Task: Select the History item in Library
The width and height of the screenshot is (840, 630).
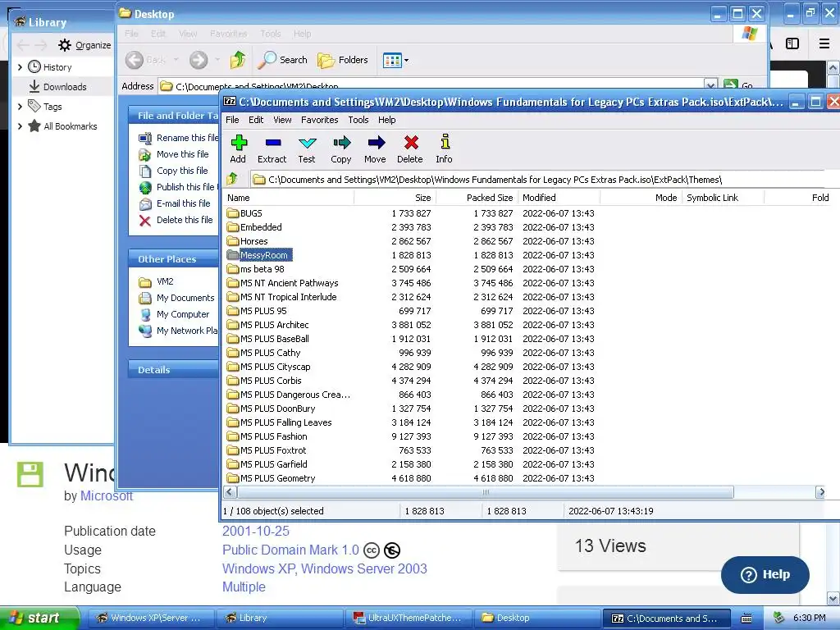Action: (x=57, y=67)
